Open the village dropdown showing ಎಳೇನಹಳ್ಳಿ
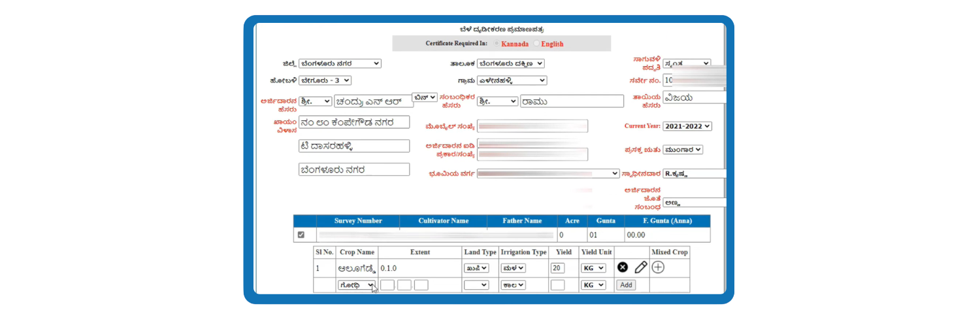This screenshot has width=980, height=327. point(512,80)
